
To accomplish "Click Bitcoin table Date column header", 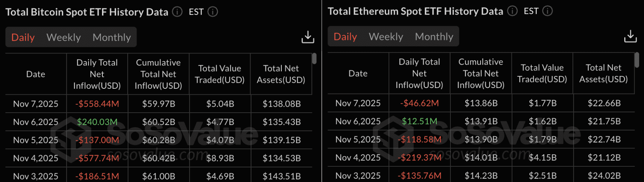I will click(36, 74).
